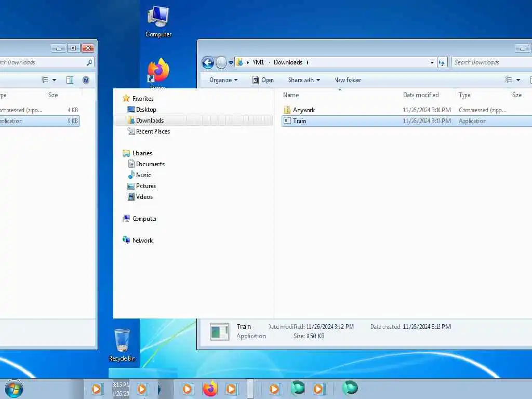
Task: Click Compressed type of Anywork row
Action: [482, 110]
